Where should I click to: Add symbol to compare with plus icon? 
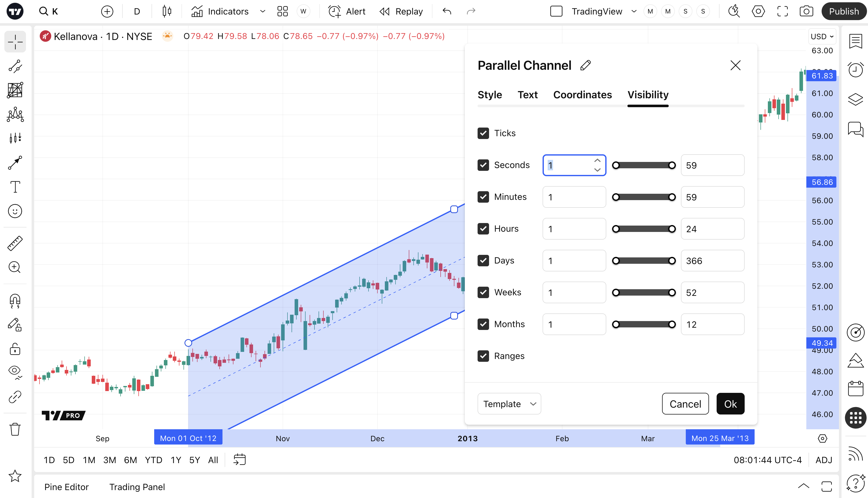107,12
